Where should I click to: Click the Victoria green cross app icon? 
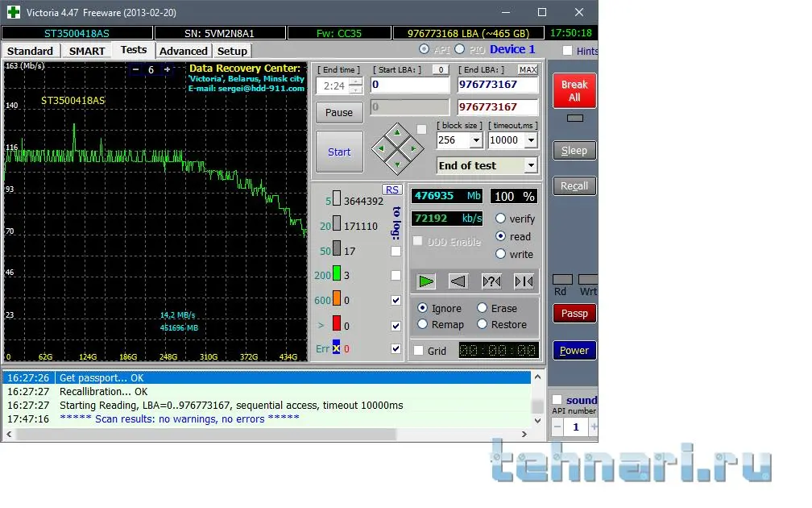point(14,12)
